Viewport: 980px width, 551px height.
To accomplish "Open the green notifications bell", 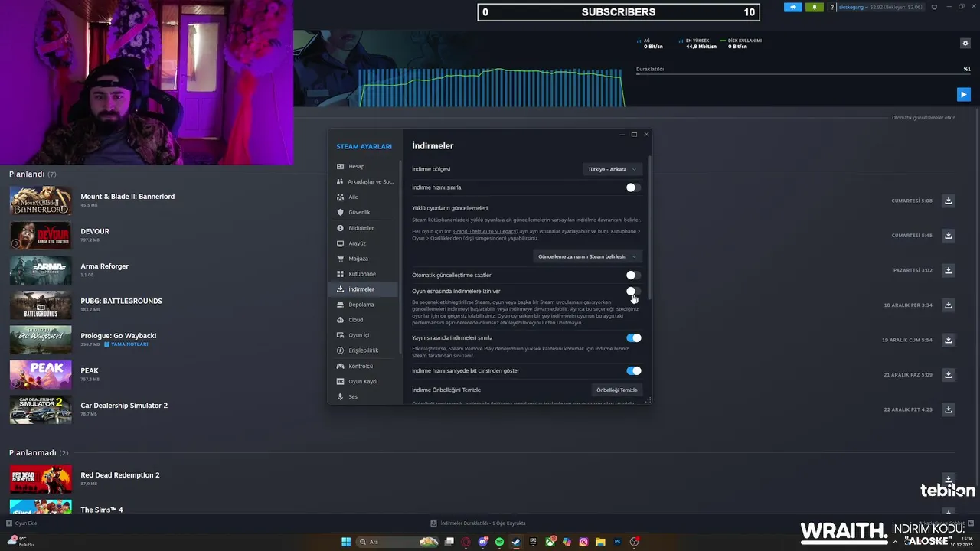I will 814,8.
